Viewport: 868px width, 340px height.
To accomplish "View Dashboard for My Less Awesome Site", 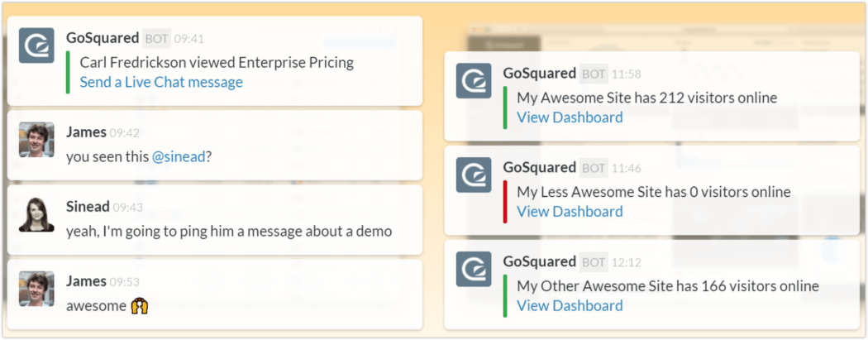I will 570,212.
